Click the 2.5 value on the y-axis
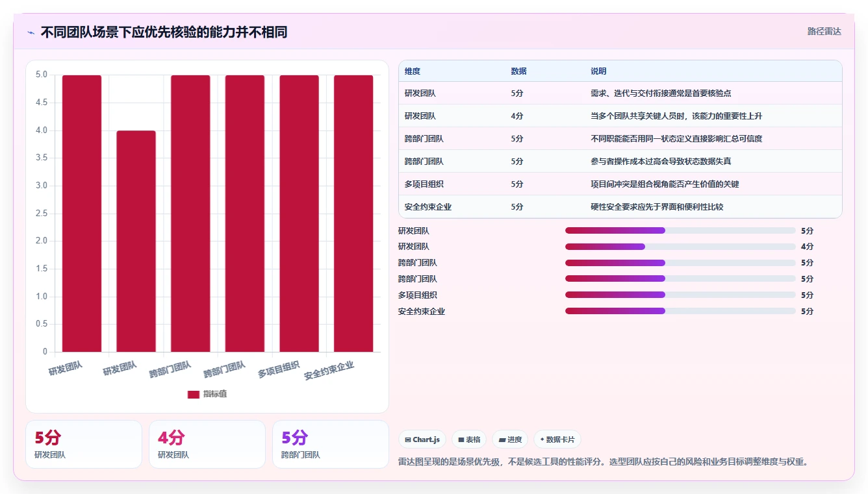This screenshot has height=494, width=868. pos(42,214)
